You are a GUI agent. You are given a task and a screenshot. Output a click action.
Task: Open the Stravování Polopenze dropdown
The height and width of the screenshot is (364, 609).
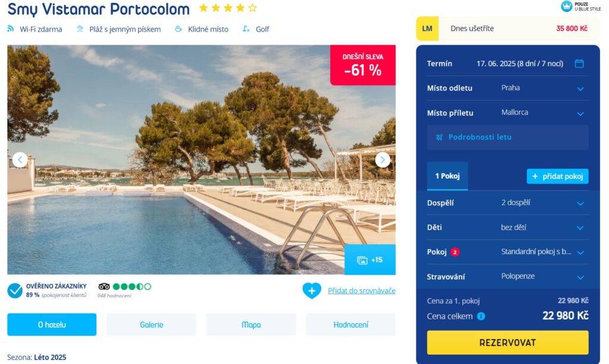[507, 277]
